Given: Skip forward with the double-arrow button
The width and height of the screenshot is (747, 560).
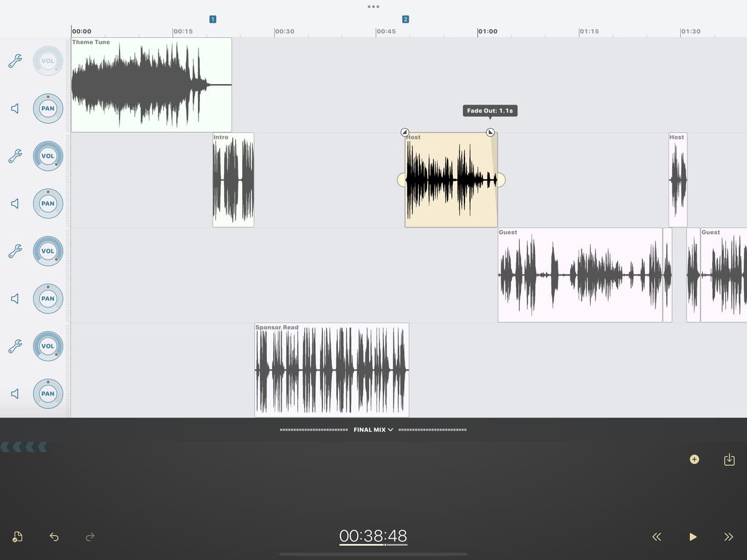Looking at the screenshot, I should 728,537.
